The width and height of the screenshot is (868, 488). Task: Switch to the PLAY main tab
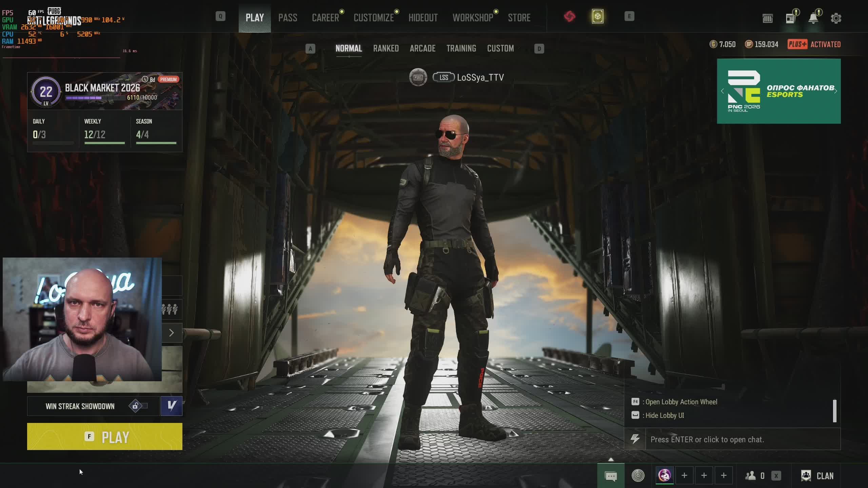[255, 18]
